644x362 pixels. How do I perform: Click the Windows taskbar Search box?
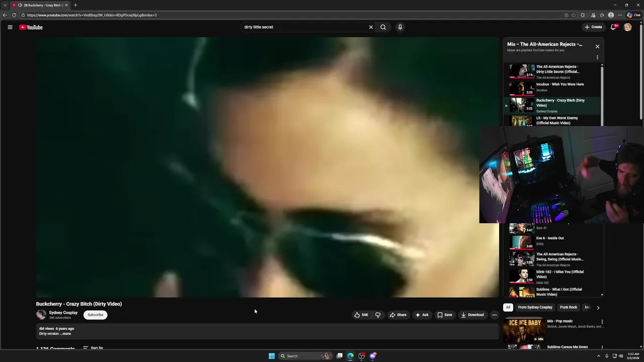point(305,356)
